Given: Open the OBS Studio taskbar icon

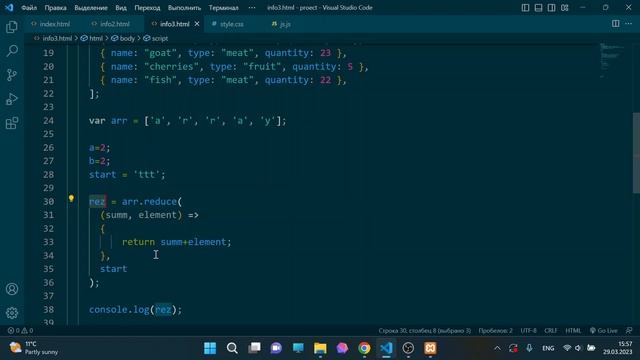Looking at the screenshot, I should [x=408, y=348].
